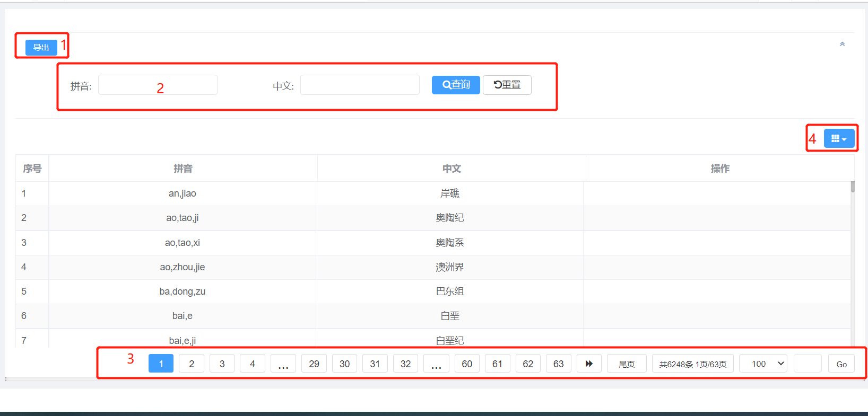Viewport: 868px width, 416px height.
Task: Select the table row for 岸礁
Action: coord(449,193)
